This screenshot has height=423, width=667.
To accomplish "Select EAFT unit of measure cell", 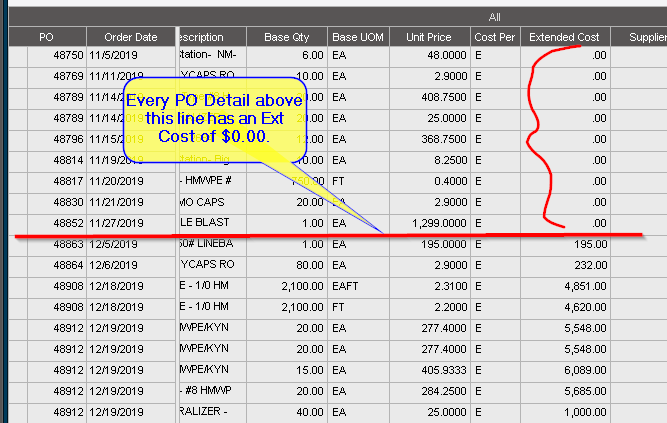I will [358, 286].
